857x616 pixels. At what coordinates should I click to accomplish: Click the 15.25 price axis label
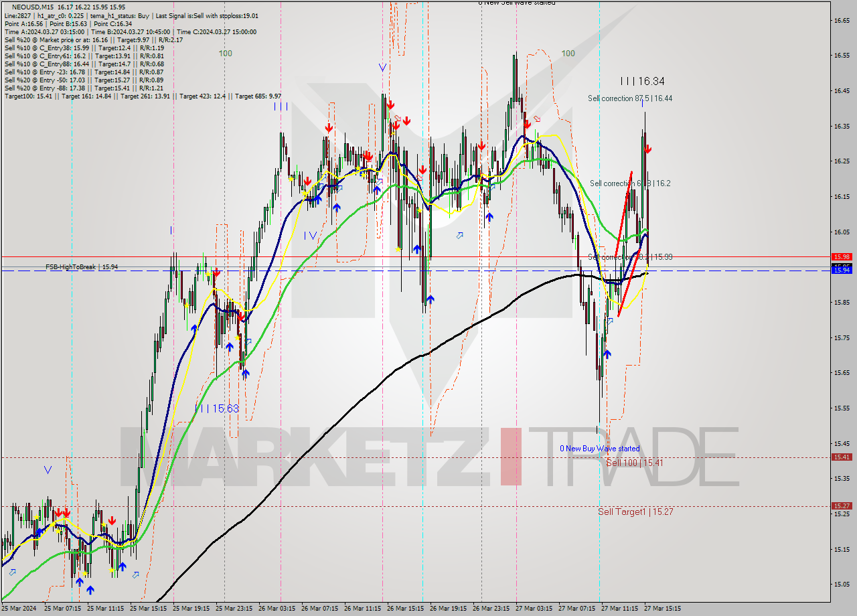pyautogui.click(x=842, y=514)
